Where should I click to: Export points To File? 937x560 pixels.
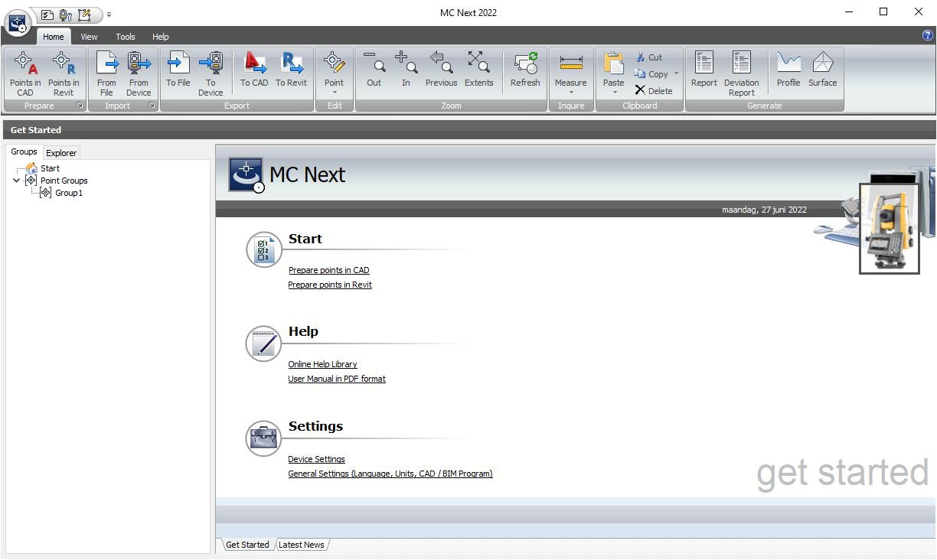coord(178,70)
